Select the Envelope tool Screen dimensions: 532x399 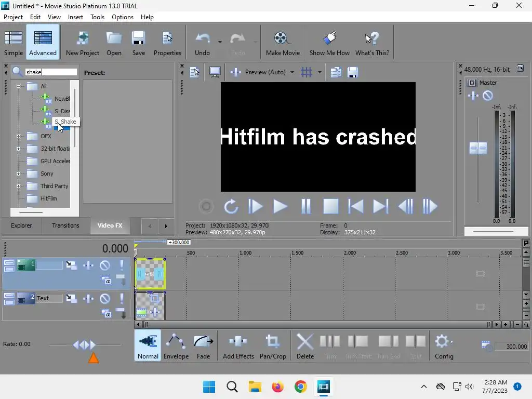click(x=176, y=345)
